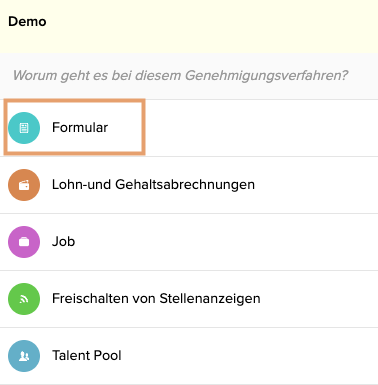
Task: Click the orange wallet icon for payroll
Action: coord(24,185)
